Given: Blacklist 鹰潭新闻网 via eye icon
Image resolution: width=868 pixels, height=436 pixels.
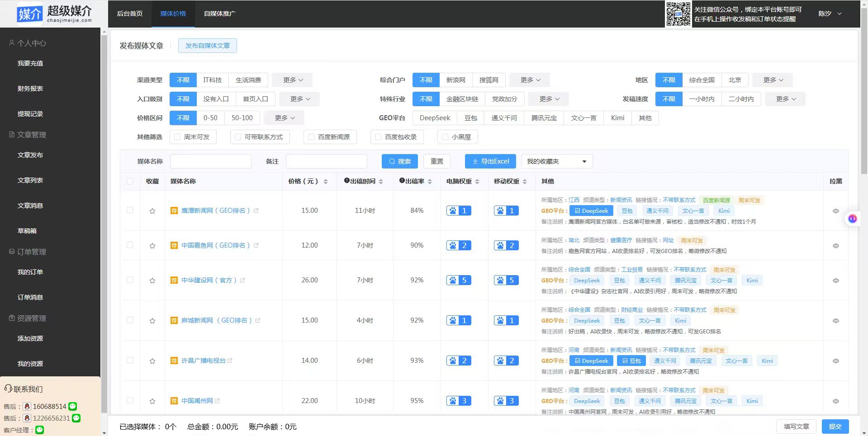Looking at the screenshot, I should click(x=836, y=211).
